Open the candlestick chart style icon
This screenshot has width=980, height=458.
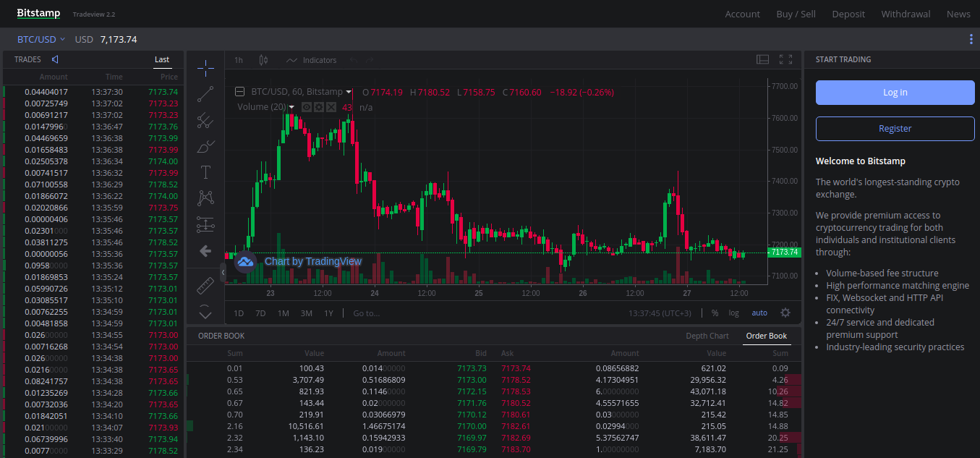click(x=263, y=60)
